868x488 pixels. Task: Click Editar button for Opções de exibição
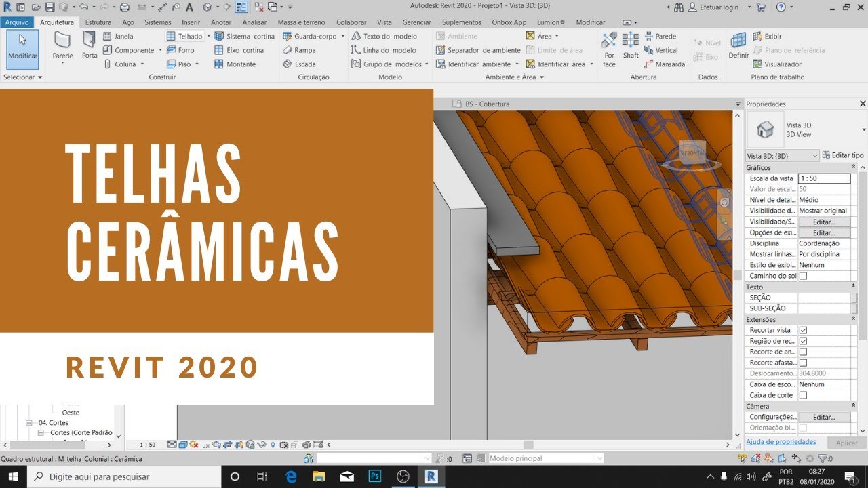click(x=824, y=232)
